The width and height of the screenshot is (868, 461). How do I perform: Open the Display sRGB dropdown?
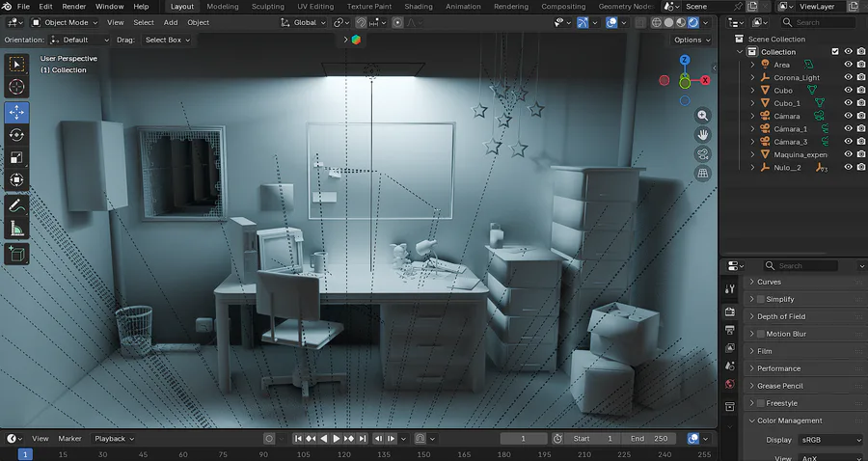pos(831,440)
